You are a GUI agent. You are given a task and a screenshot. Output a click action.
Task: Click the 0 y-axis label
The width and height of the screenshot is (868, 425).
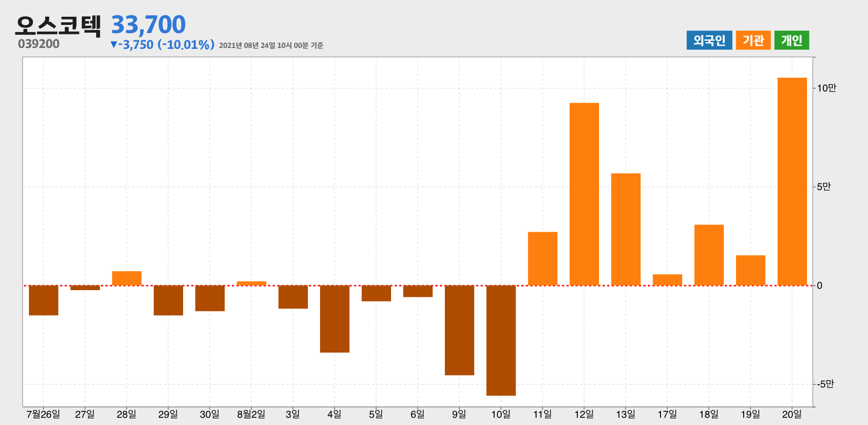tap(820, 286)
